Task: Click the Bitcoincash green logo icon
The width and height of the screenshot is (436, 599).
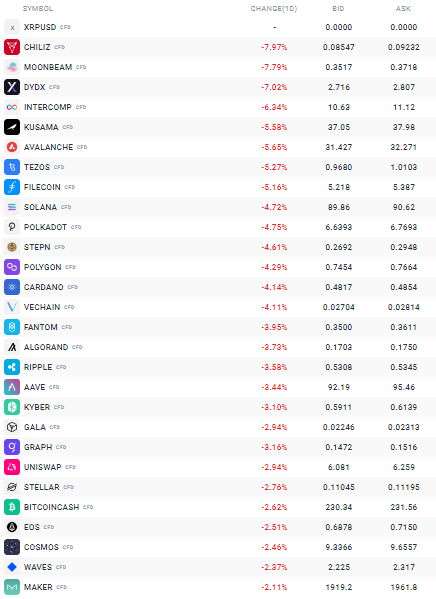Action: point(12,507)
